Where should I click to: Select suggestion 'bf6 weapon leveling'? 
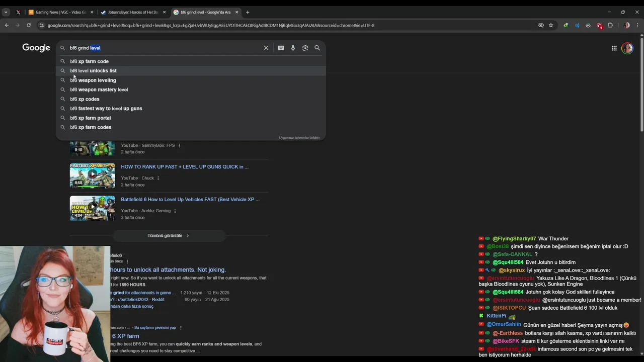tap(191, 80)
